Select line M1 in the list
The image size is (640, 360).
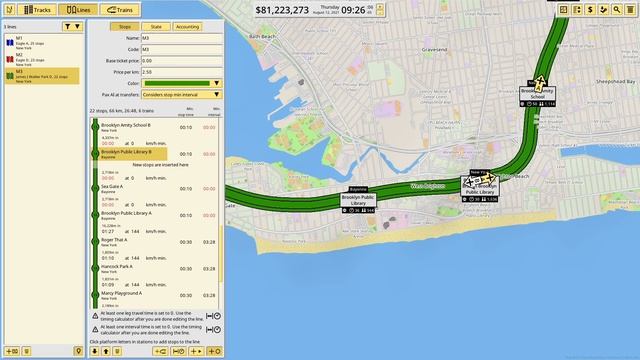click(x=42, y=42)
